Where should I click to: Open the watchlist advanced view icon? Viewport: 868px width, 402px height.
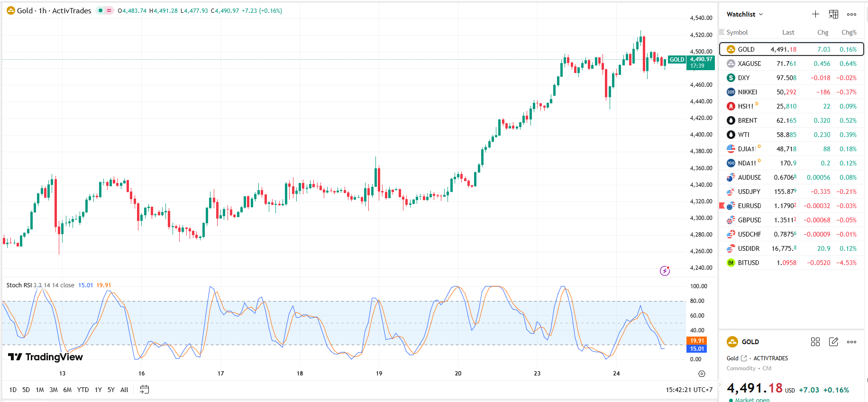833,14
